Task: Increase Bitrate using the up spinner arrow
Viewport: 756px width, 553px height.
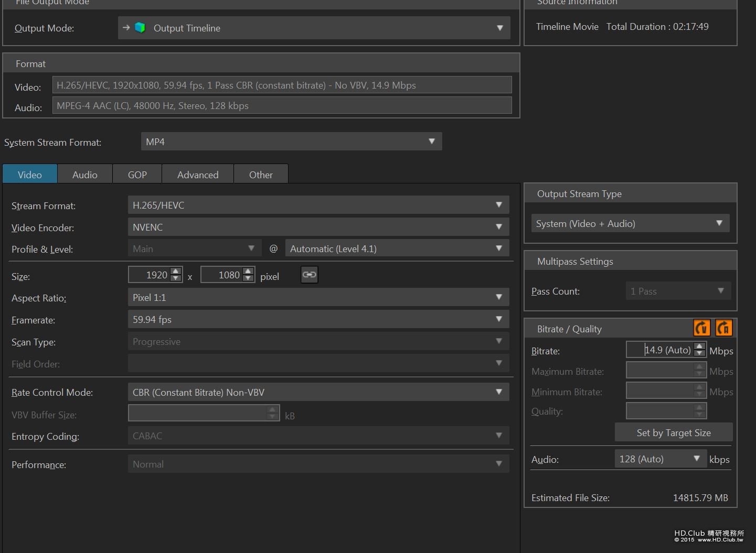Action: pyautogui.click(x=699, y=346)
